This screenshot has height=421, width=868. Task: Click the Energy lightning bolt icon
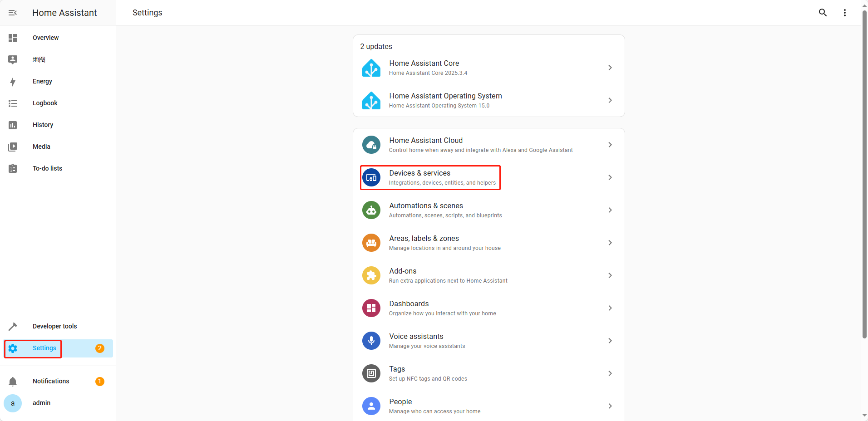coord(13,82)
